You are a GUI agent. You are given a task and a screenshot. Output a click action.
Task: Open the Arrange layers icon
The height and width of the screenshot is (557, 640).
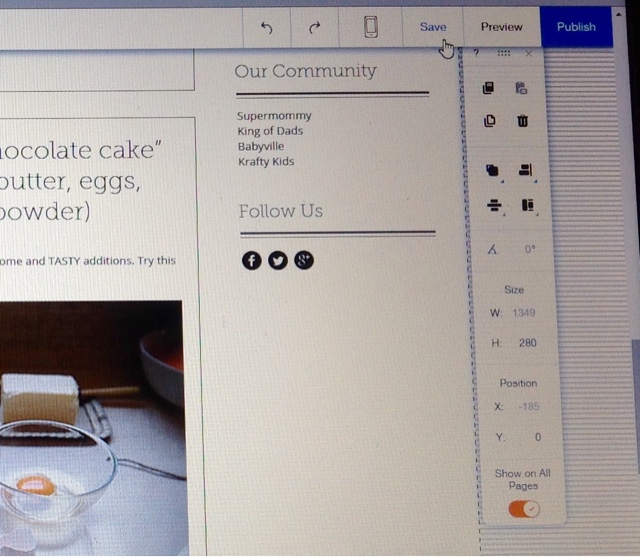coord(492,170)
